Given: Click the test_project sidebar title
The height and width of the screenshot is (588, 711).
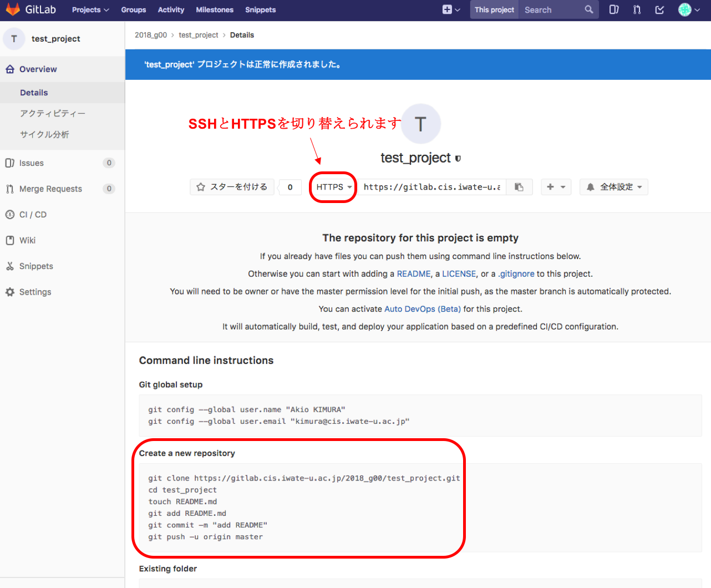Looking at the screenshot, I should 56,39.
